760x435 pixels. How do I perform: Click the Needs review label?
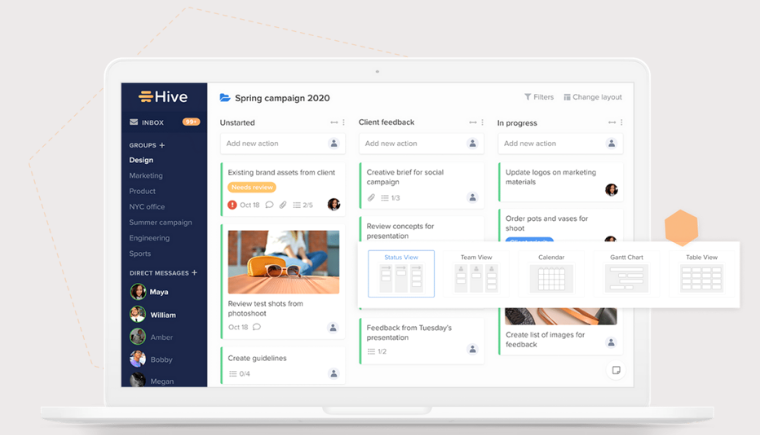(x=252, y=187)
